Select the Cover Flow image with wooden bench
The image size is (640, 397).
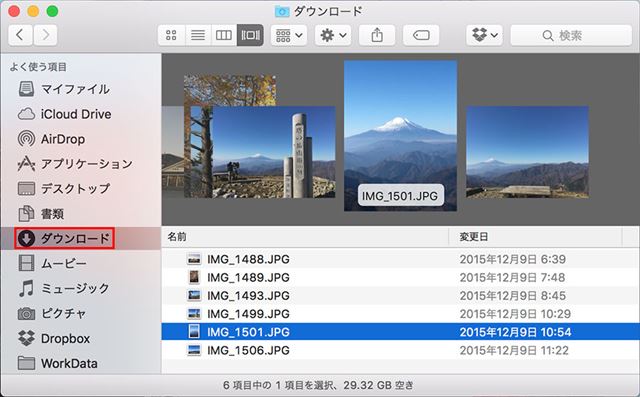point(527,152)
